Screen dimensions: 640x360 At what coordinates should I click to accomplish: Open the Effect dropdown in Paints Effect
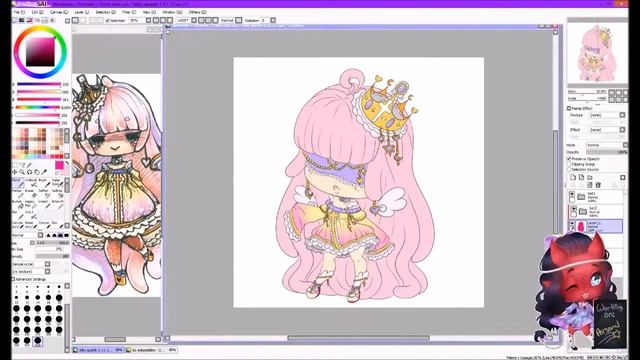pos(622,129)
